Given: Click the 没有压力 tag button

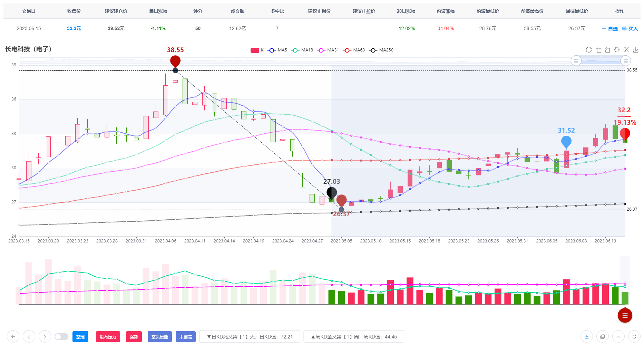Looking at the screenshot, I should pyautogui.click(x=108, y=337).
